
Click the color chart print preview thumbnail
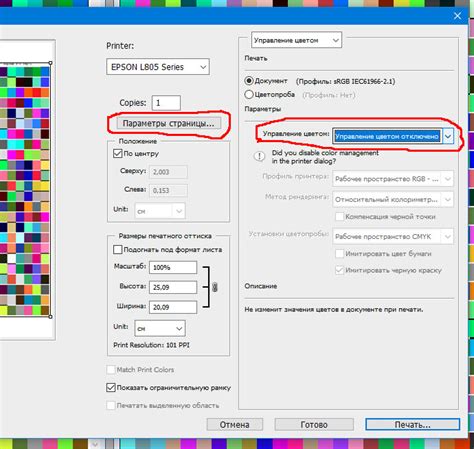pos(25,189)
